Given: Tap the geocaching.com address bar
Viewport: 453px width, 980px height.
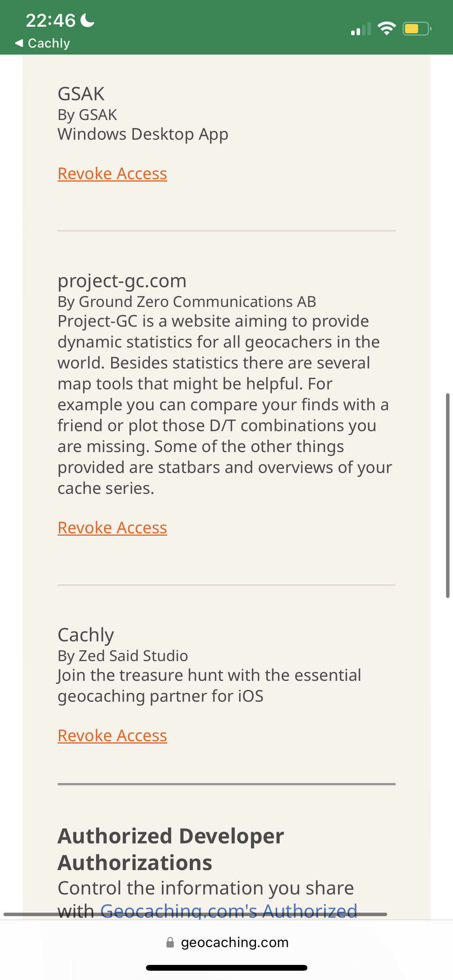Looking at the screenshot, I should [x=226, y=942].
